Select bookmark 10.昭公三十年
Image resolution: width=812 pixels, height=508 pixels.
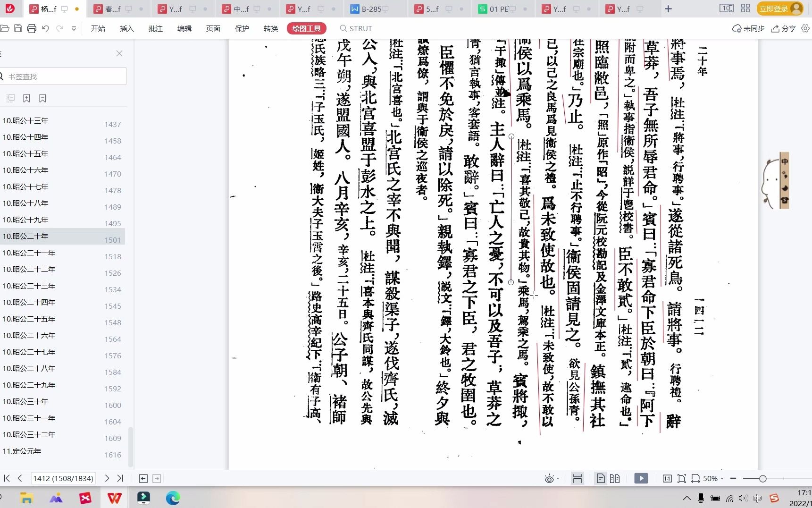click(x=25, y=401)
